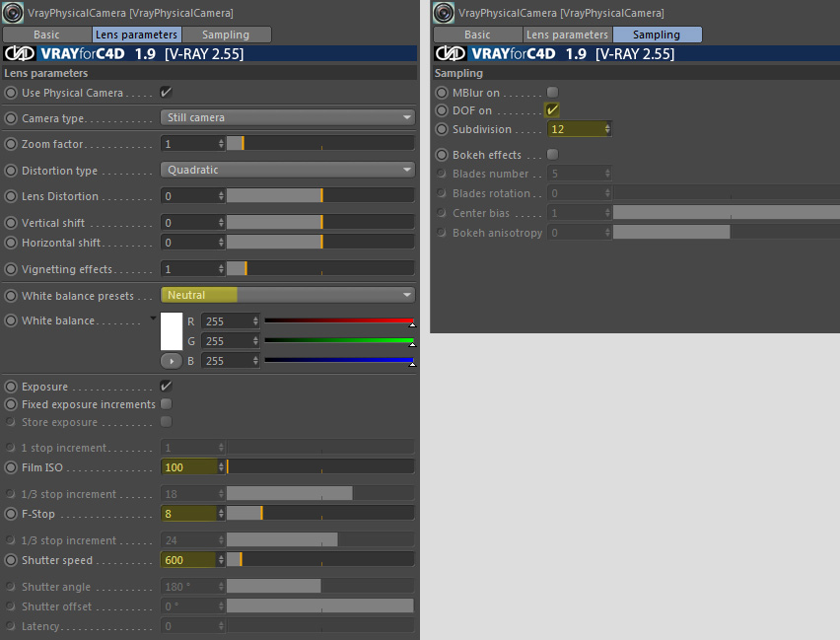Click the keyframe dot beside Lens Distortion
The height and width of the screenshot is (640, 840).
11,196
